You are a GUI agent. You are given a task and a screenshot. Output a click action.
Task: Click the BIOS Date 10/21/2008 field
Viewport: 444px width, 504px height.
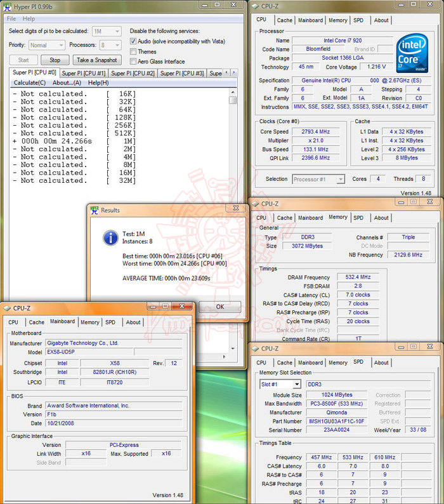tap(114, 423)
